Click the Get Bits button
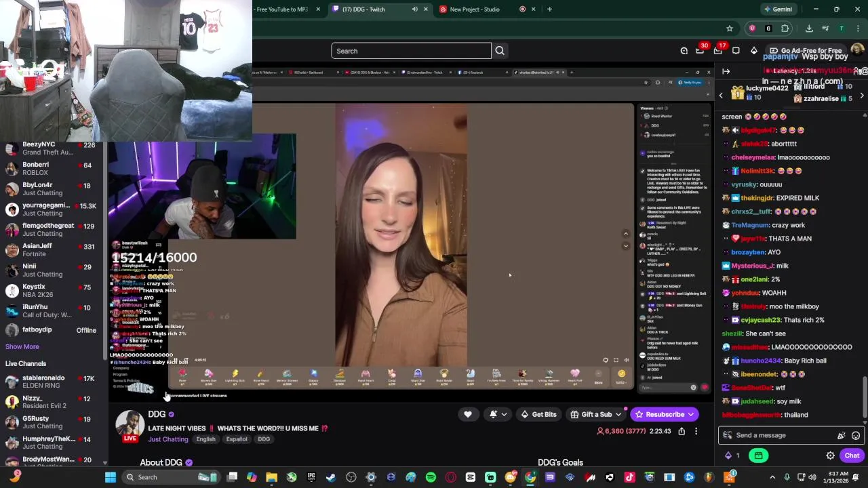 point(538,414)
